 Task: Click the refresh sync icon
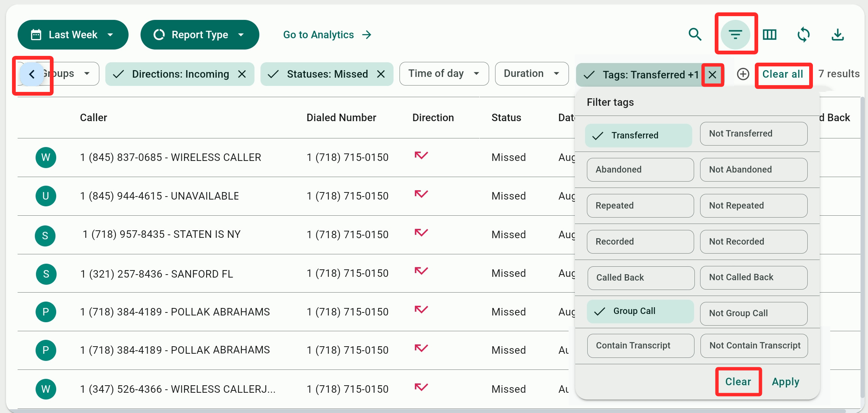pos(804,35)
